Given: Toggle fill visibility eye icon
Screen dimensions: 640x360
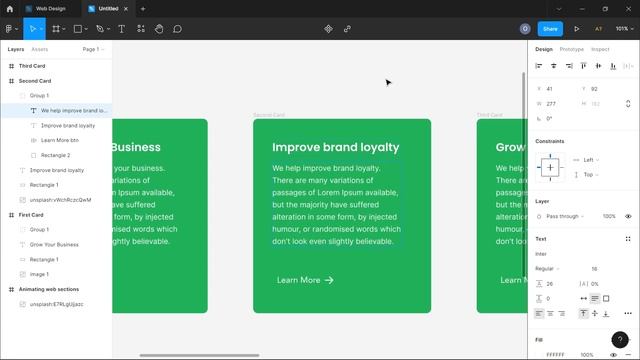Looking at the screenshot, I should 613,355.
